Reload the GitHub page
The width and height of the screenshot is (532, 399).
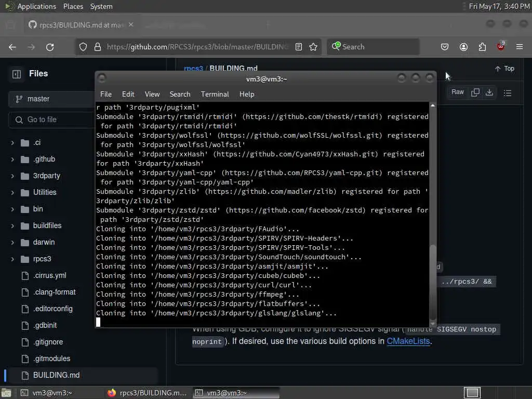coord(50,47)
